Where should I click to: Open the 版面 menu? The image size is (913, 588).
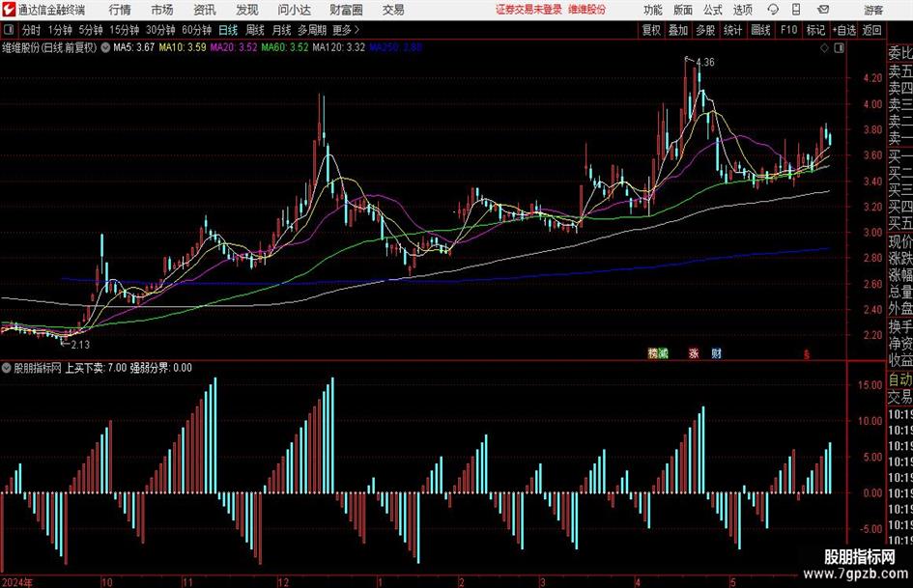point(683,10)
